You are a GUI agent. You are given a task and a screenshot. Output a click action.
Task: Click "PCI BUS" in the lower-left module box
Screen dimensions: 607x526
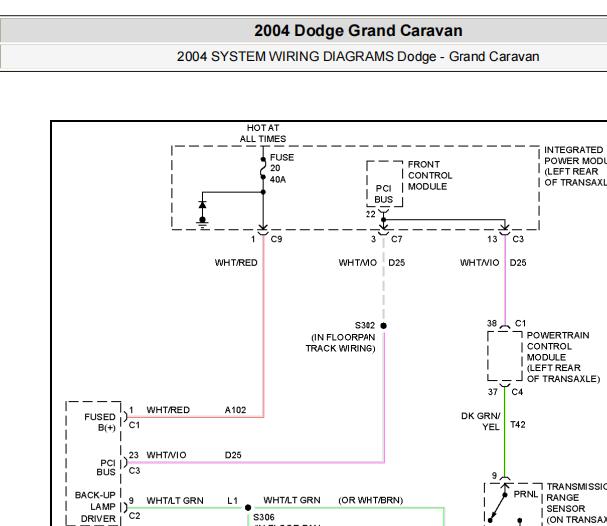(x=106, y=468)
